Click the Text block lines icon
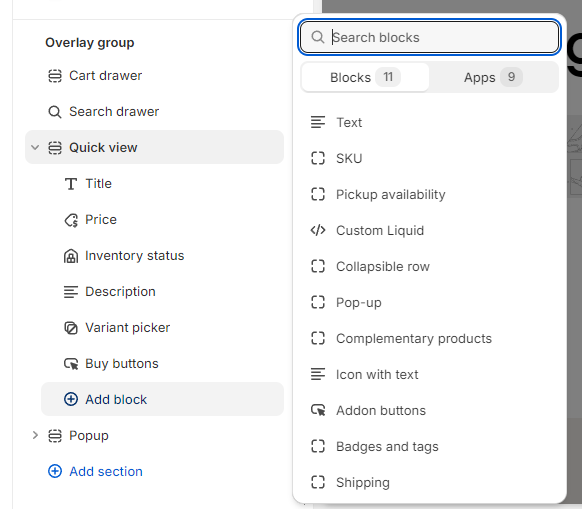Screen dimensions: 582x509 318,122
